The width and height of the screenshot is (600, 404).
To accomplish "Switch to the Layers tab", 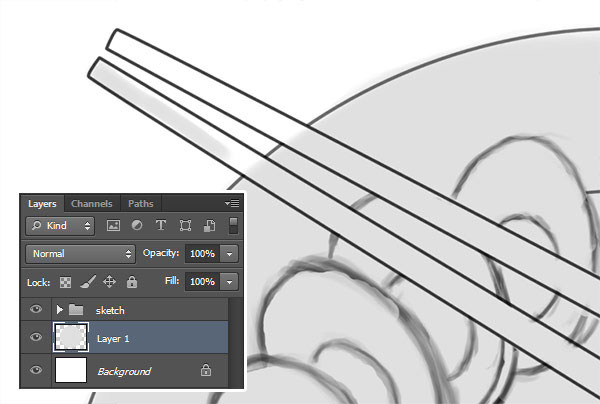I will tap(42, 204).
